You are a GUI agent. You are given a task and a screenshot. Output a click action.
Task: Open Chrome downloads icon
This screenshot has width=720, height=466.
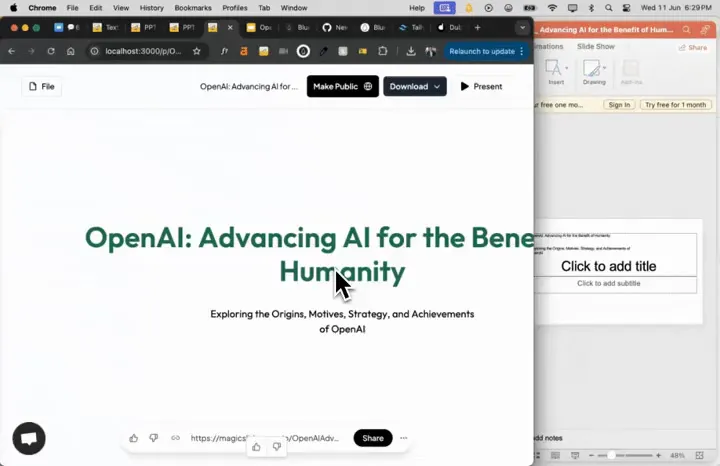tap(411, 51)
